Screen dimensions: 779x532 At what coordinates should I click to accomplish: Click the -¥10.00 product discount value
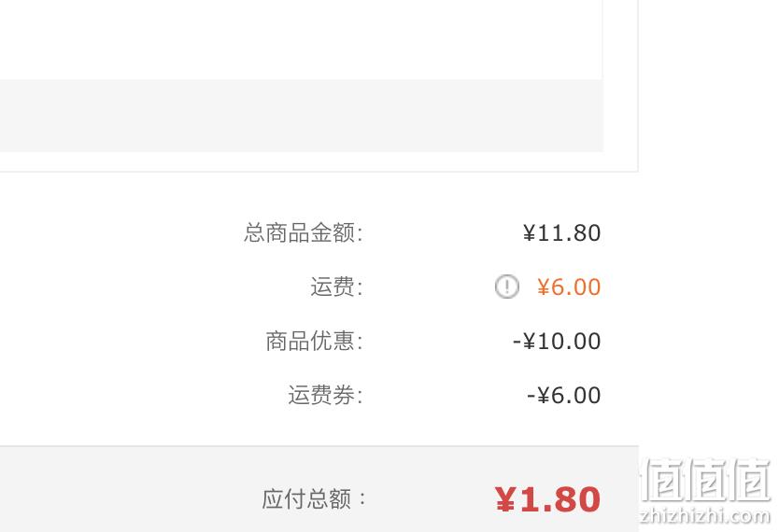pyautogui.click(x=557, y=341)
